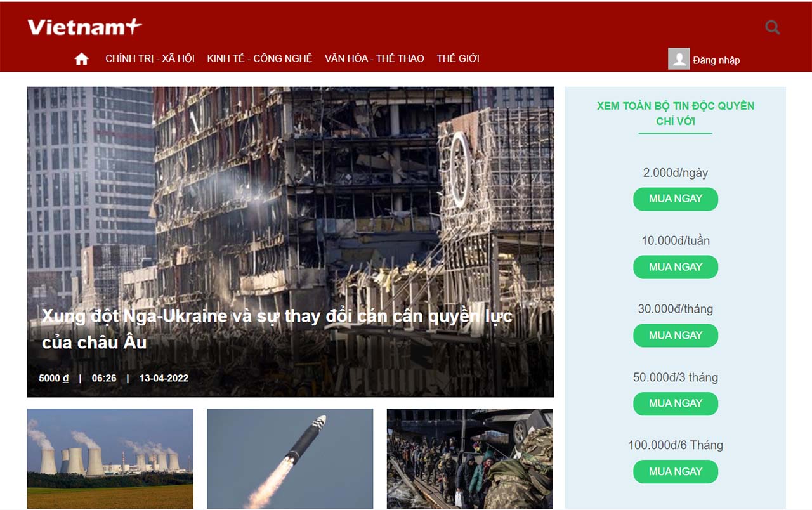The width and height of the screenshot is (812, 510).
Task: Open the nuclear power plant thumbnail
Action: 110,459
